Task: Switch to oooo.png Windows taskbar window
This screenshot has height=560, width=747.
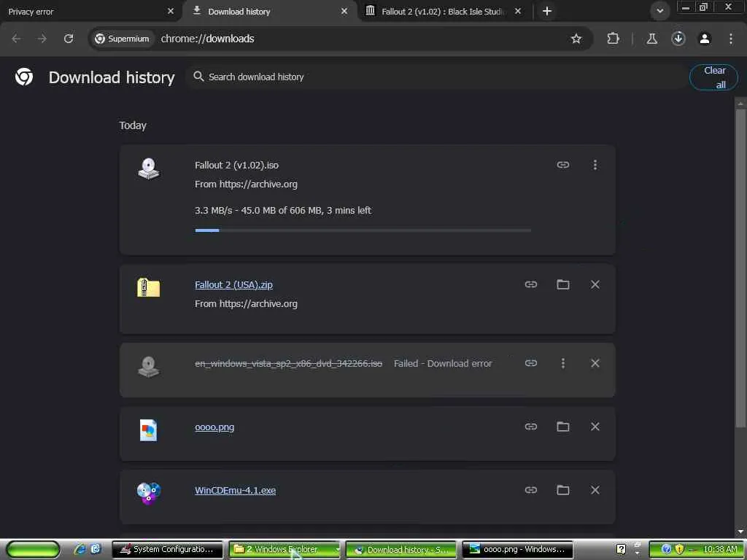Action: [518, 549]
